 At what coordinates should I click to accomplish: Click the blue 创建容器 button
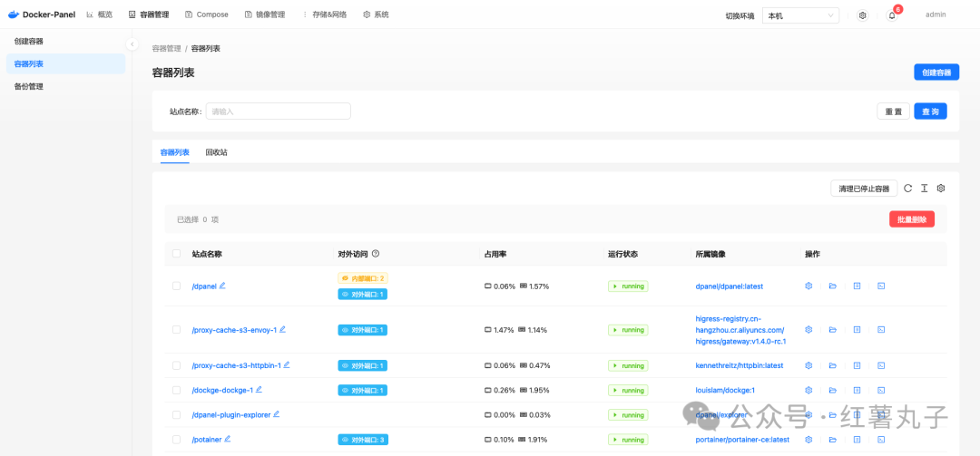click(936, 73)
